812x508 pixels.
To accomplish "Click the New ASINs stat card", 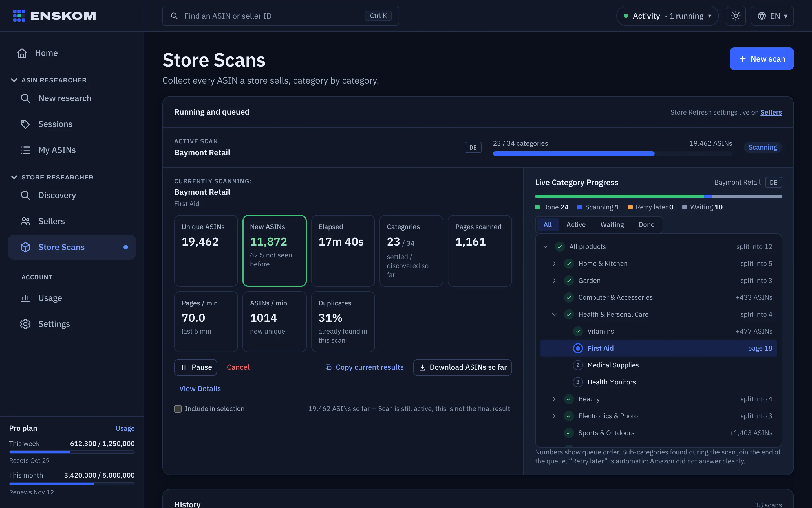I will (274, 251).
